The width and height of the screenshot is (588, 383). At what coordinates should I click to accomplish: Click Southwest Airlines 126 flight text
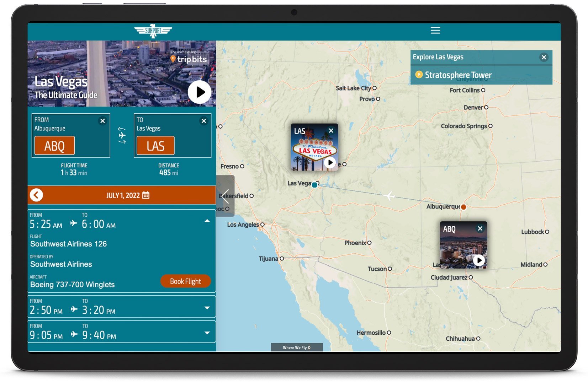pos(68,244)
